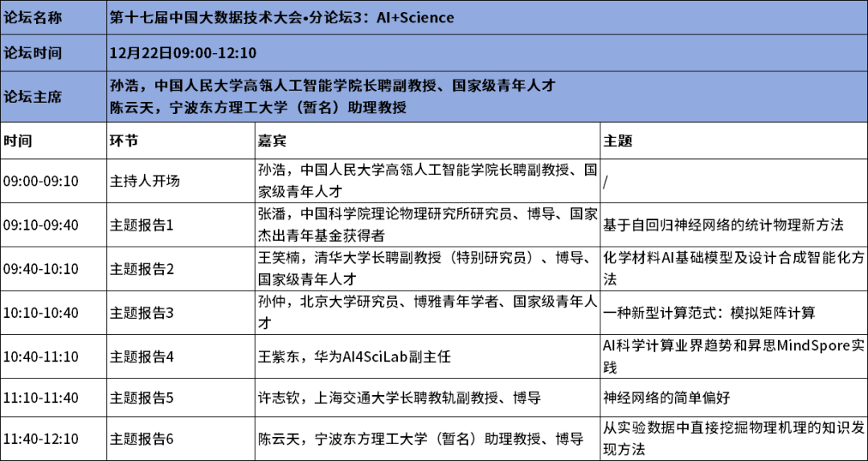Select time cell 09:40-10:10
Screen dimensions: 868x461
point(53,268)
